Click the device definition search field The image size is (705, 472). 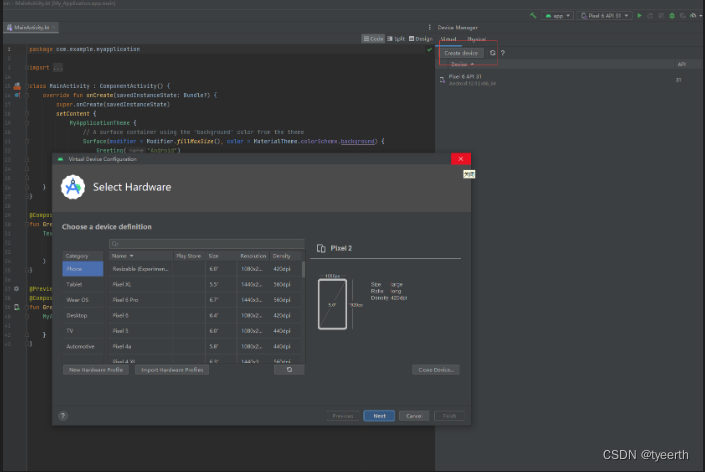(207, 244)
